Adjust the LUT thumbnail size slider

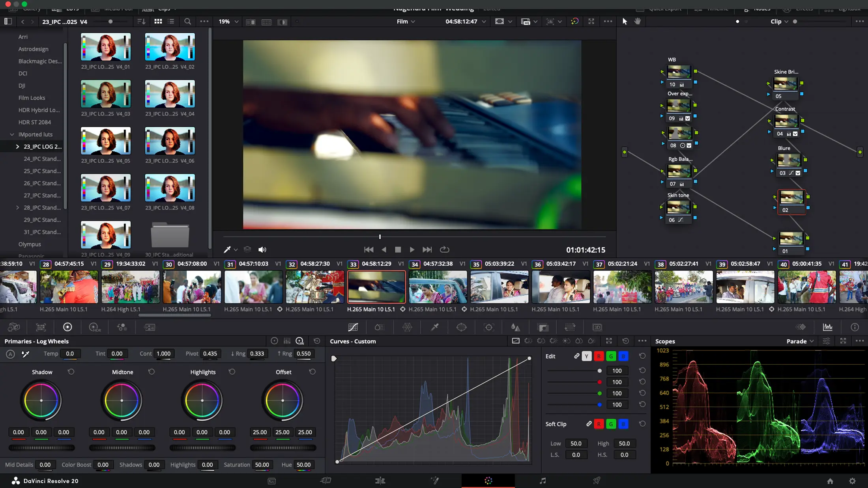pyautogui.click(x=110, y=22)
